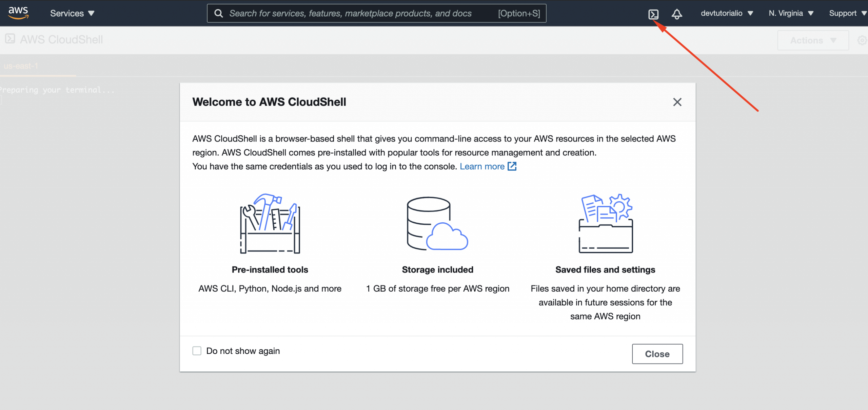Open the Support dropdown
This screenshot has height=410, width=868.
click(x=847, y=13)
